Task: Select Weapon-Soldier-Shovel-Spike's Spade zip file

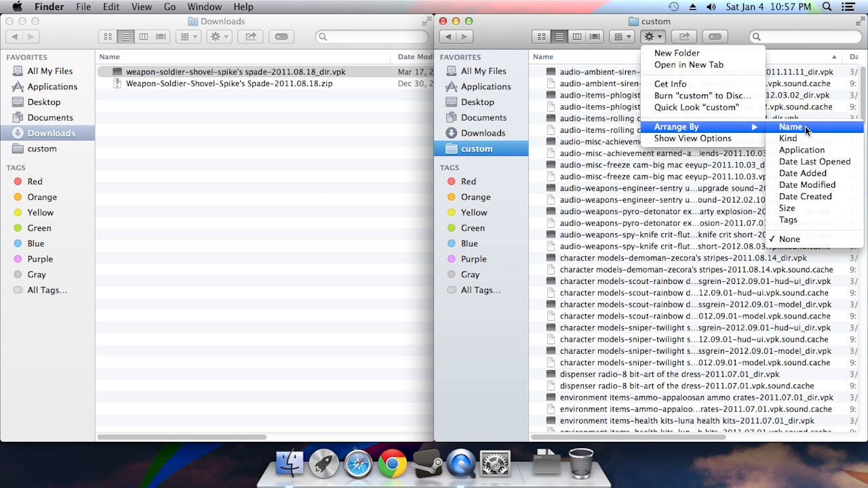Action: tap(264, 83)
